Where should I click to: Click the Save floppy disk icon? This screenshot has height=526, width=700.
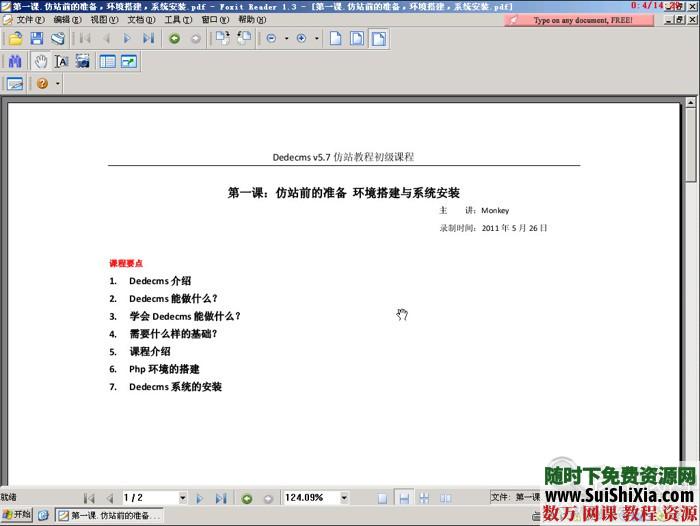point(37,39)
